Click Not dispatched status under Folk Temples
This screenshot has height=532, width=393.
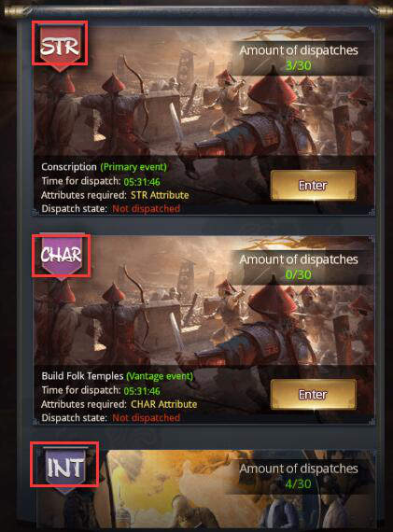click(x=146, y=417)
